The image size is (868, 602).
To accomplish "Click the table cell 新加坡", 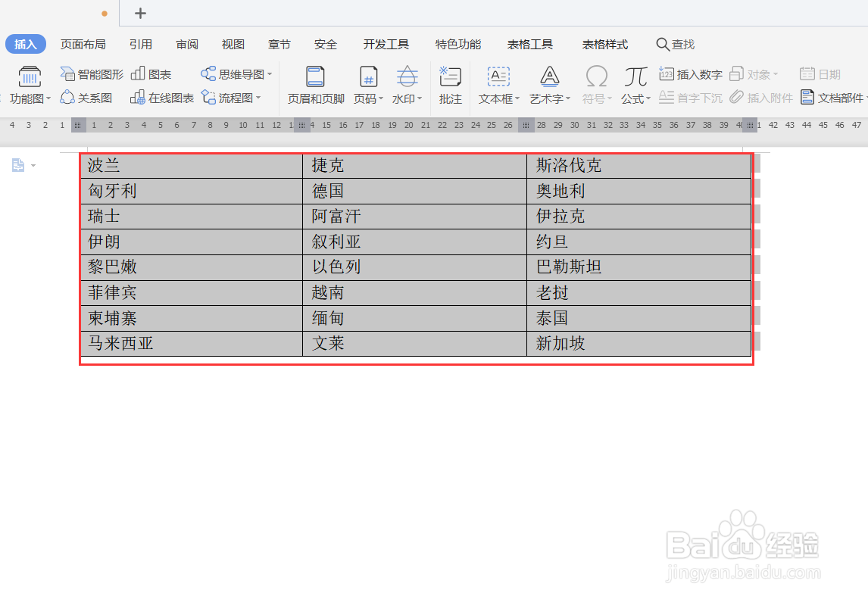I will [x=639, y=344].
